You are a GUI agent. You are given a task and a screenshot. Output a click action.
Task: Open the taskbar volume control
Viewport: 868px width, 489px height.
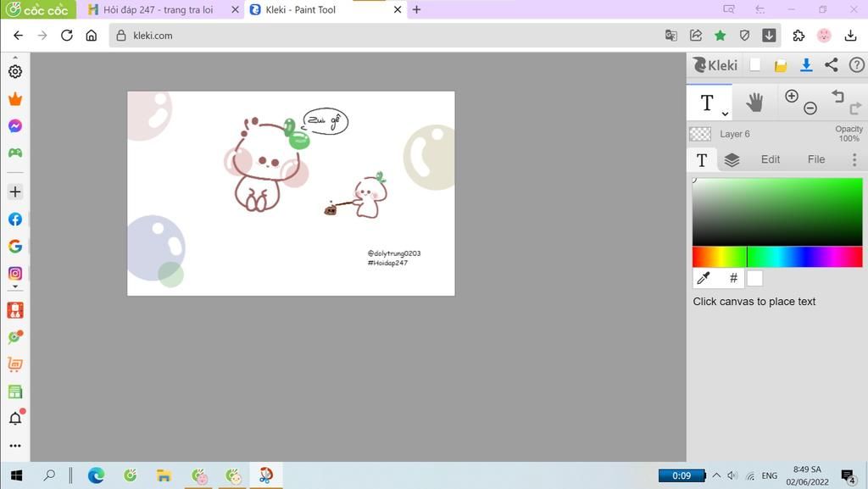pyautogui.click(x=733, y=475)
